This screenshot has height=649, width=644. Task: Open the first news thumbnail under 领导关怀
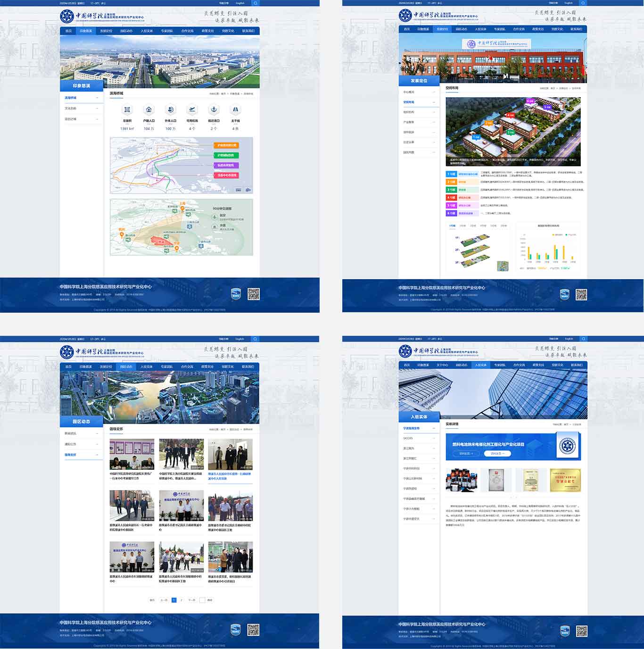(x=132, y=455)
